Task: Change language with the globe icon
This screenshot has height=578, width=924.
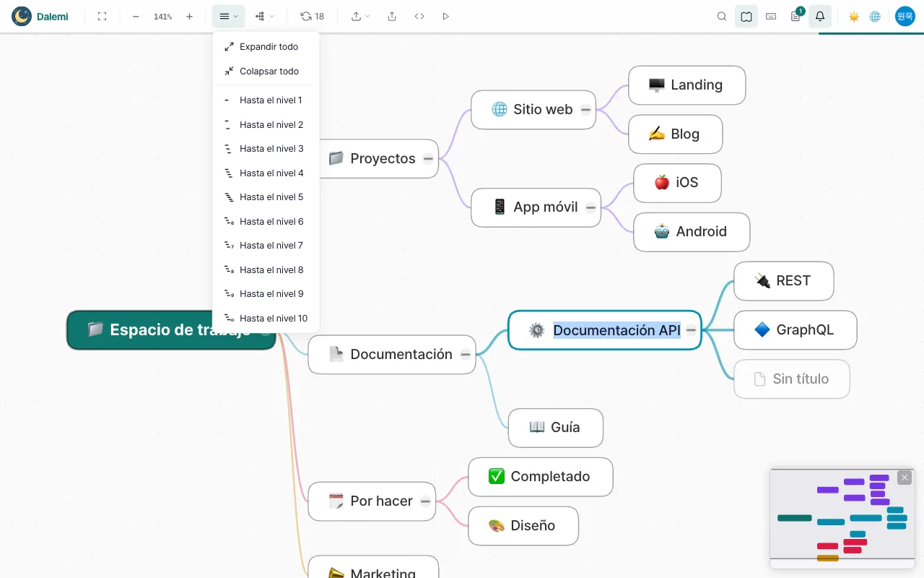Action: click(875, 16)
